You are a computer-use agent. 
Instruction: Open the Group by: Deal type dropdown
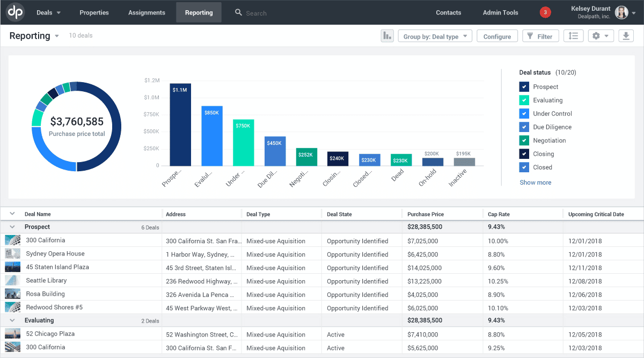click(435, 36)
